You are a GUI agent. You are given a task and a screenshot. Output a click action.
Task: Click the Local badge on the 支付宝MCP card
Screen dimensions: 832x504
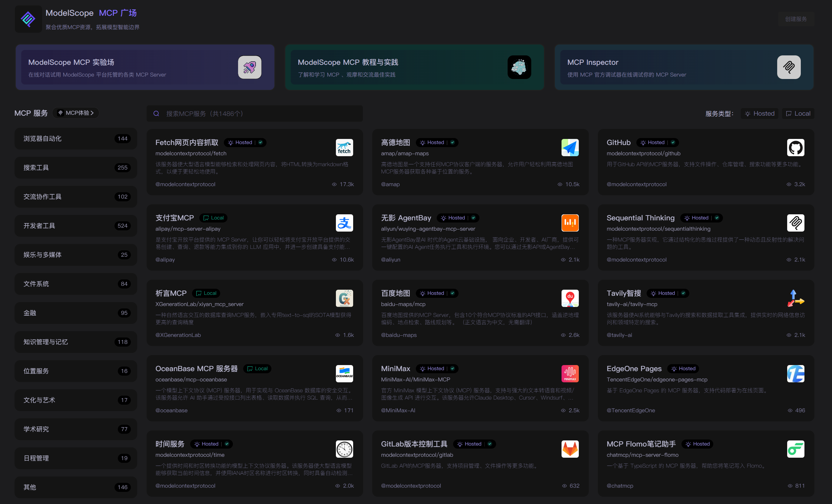pyautogui.click(x=214, y=218)
